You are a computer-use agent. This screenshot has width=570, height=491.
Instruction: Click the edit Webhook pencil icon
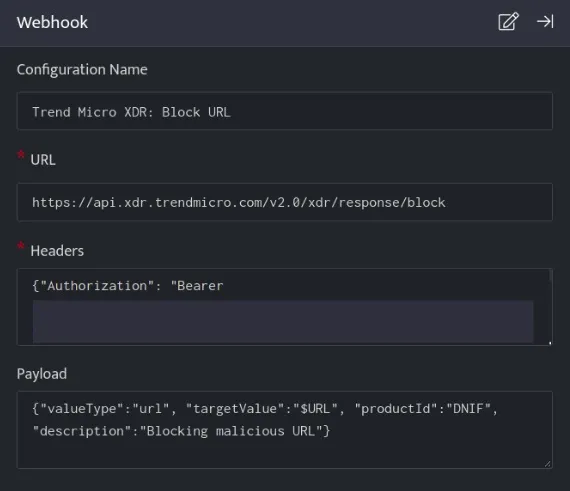pos(508,21)
